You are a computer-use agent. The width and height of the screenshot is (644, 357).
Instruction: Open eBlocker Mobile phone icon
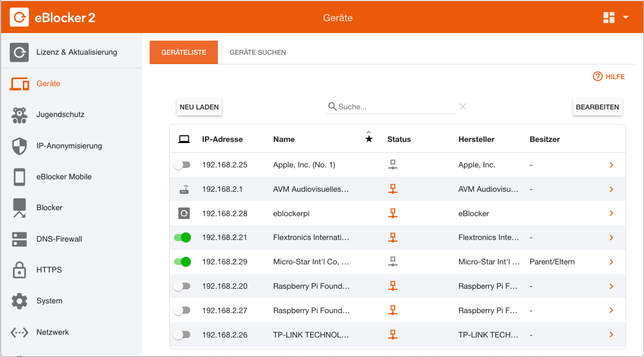(x=19, y=177)
